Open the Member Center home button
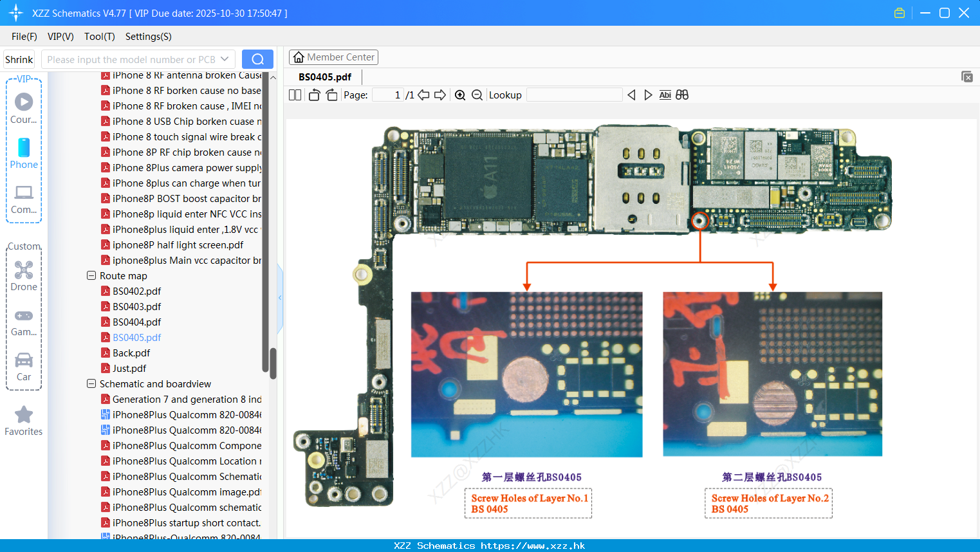 (333, 57)
